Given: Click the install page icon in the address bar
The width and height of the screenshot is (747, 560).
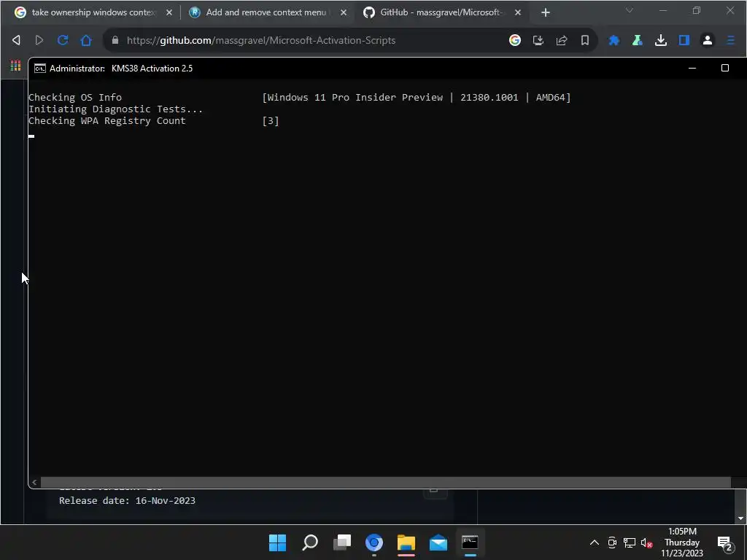Looking at the screenshot, I should pyautogui.click(x=538, y=41).
